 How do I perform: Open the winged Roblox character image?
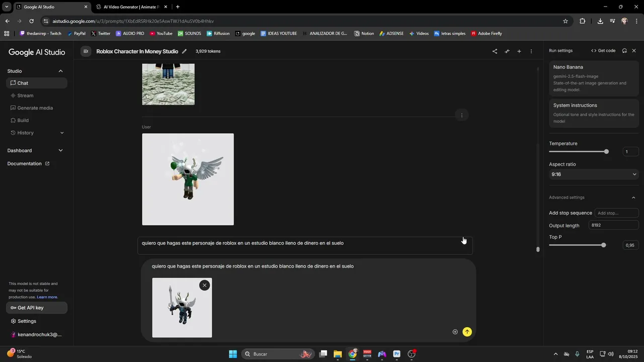[x=188, y=179]
